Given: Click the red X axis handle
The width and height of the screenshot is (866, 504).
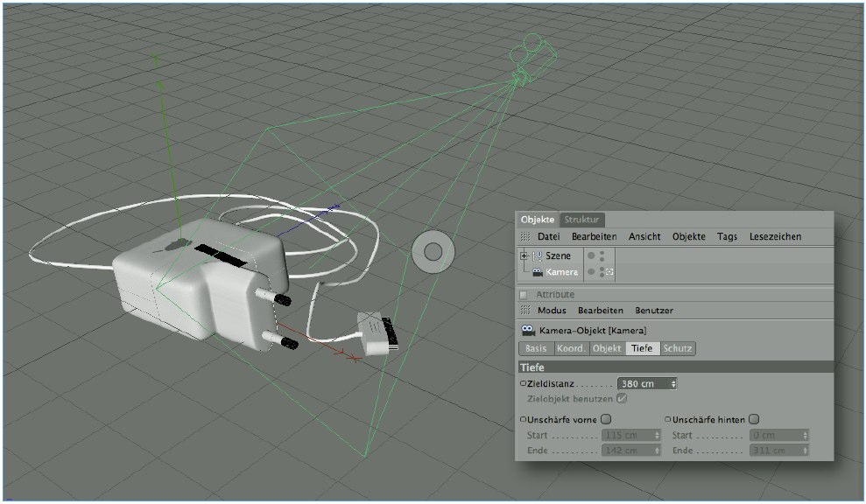Looking at the screenshot, I should [354, 358].
